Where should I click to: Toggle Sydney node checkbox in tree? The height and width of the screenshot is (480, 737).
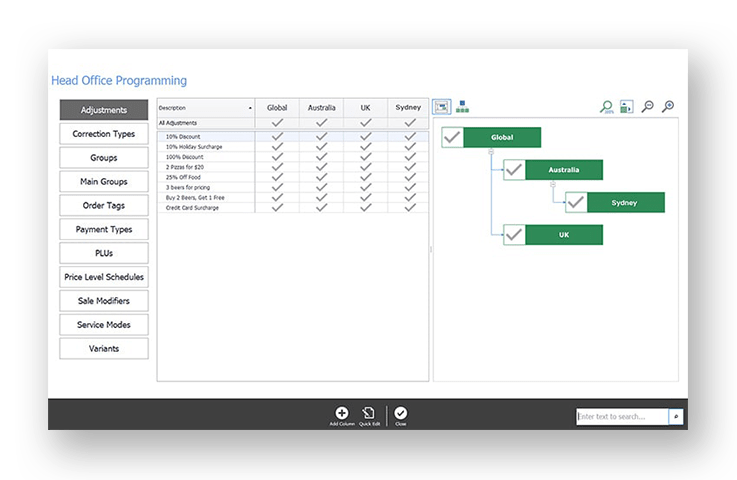tap(576, 202)
